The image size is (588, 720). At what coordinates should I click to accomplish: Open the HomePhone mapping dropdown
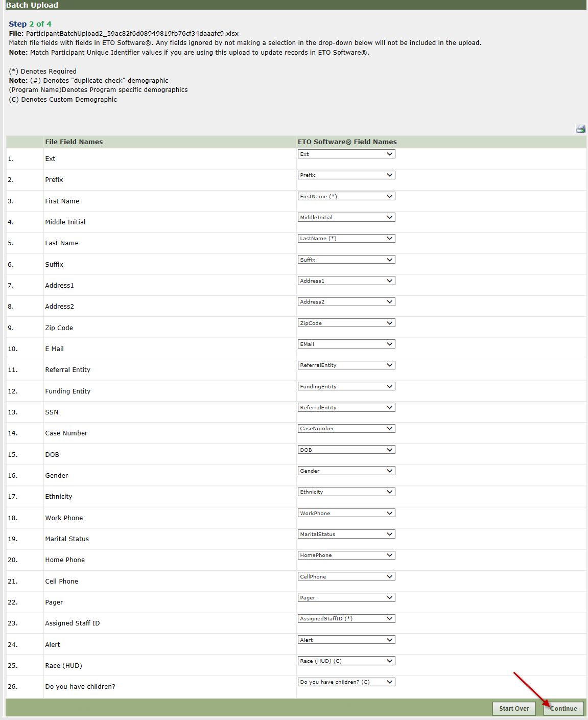pyautogui.click(x=346, y=555)
